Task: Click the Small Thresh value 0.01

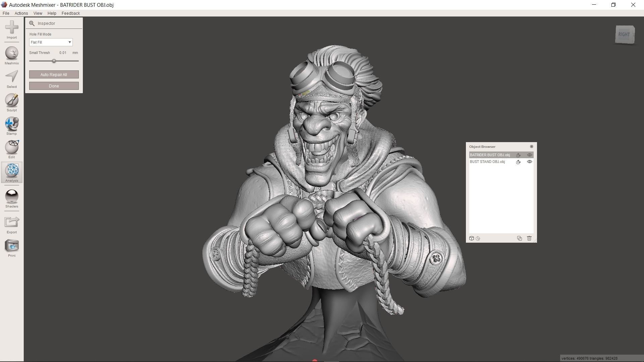Action: coord(63,53)
